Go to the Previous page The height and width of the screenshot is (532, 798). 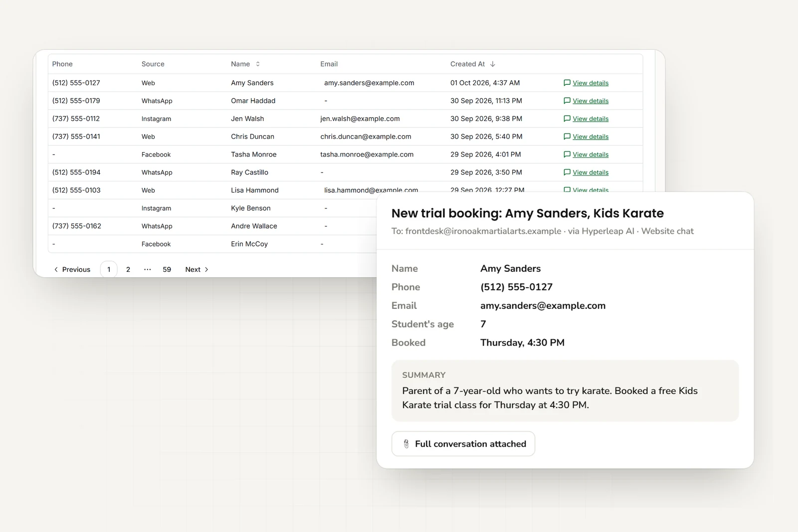pos(72,269)
